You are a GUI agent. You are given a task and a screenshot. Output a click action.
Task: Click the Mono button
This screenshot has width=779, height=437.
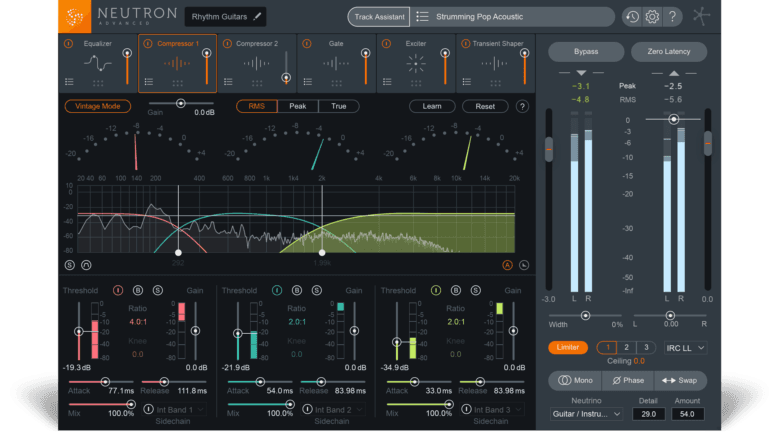click(x=575, y=380)
